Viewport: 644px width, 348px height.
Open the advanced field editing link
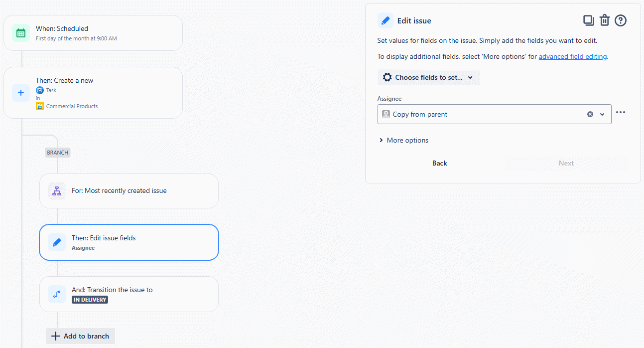(x=572, y=56)
